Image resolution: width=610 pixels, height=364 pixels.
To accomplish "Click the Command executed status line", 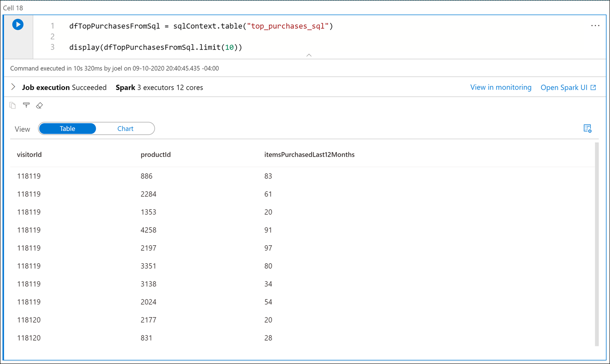I will click(x=115, y=68).
